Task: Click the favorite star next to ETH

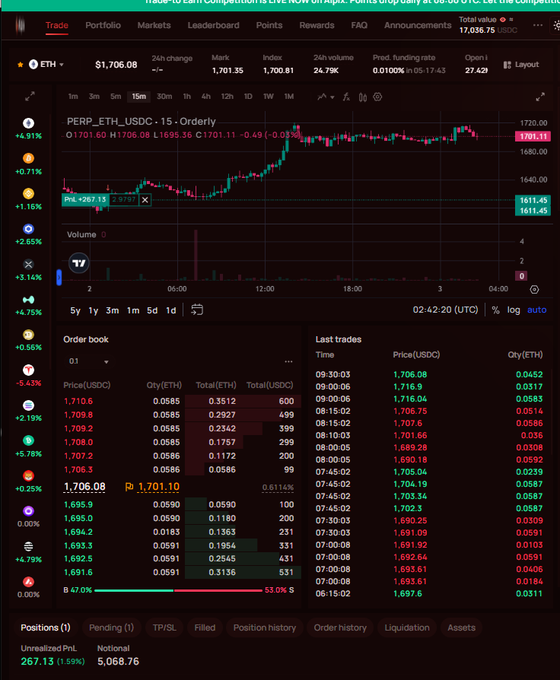Action: 20,65
